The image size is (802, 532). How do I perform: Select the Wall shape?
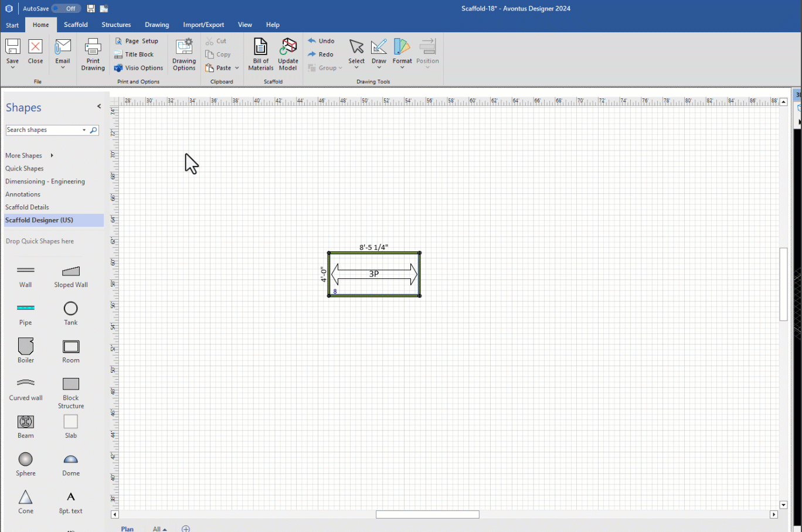[x=25, y=275]
